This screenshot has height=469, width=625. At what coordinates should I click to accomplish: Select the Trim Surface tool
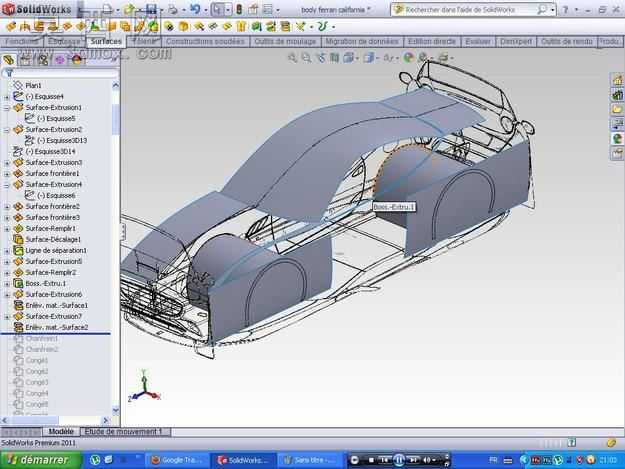(x=212, y=27)
